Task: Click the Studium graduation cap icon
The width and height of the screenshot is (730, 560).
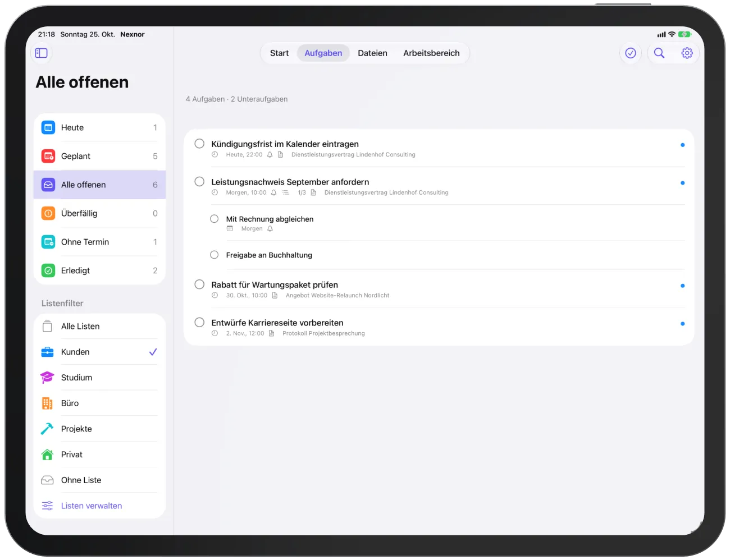Action: (x=47, y=378)
